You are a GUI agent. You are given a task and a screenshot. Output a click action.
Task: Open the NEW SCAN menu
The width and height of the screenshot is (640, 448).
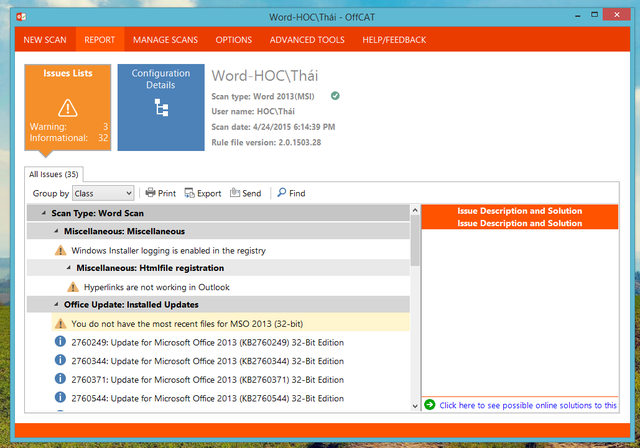tap(46, 40)
